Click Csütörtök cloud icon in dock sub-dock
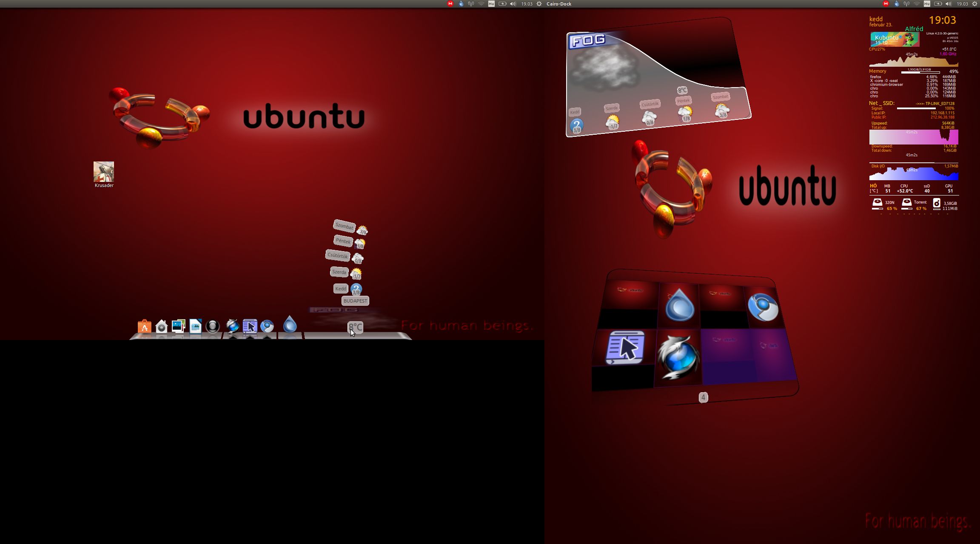 (358, 258)
